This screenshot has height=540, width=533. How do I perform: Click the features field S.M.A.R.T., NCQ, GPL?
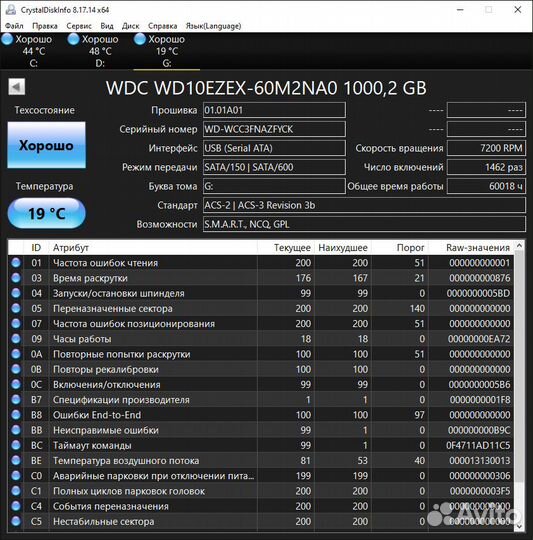pos(364,224)
